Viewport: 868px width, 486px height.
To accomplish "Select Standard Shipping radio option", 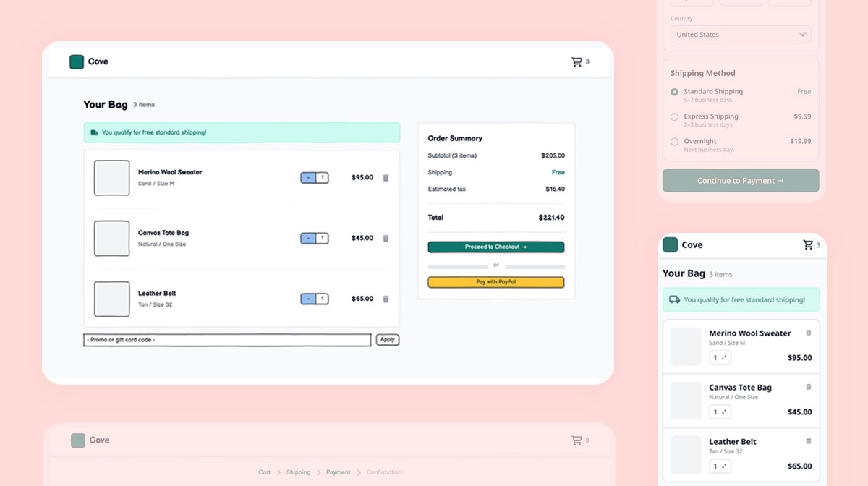I will coord(674,92).
